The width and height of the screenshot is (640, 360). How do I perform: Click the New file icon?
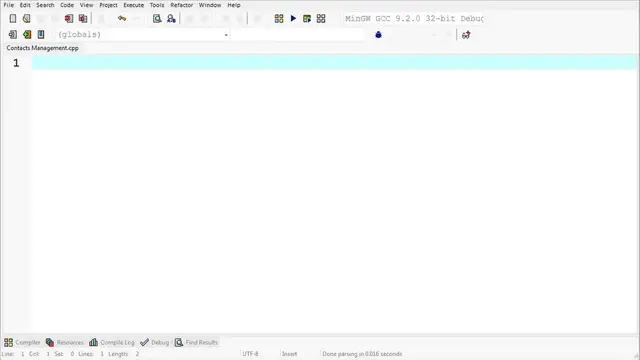click(13, 18)
